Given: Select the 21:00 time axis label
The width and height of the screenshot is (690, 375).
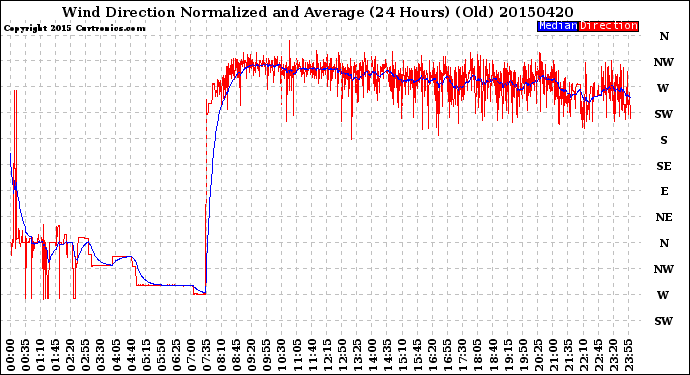Looking at the screenshot, I should 553,355.
